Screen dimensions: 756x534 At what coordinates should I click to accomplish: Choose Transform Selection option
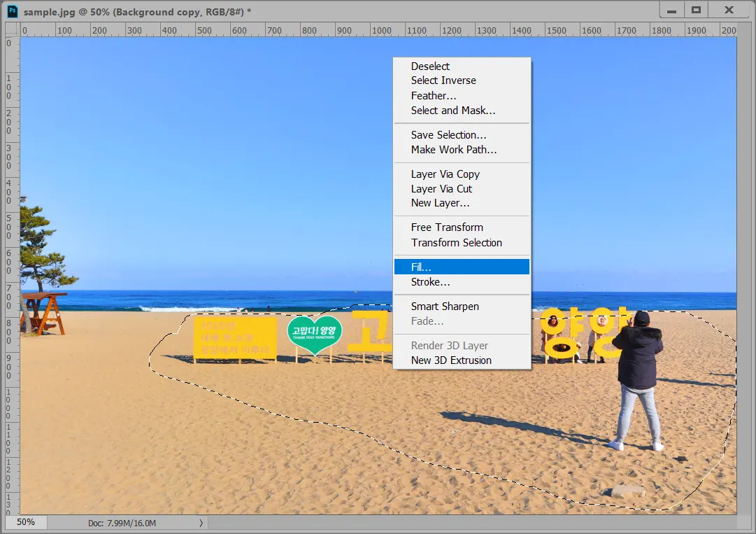coord(462,243)
